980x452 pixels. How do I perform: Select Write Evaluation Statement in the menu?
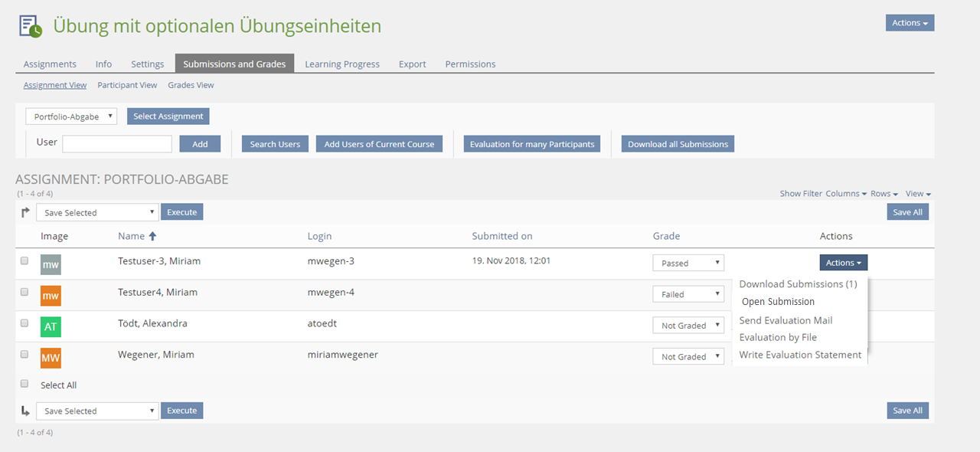click(x=800, y=355)
